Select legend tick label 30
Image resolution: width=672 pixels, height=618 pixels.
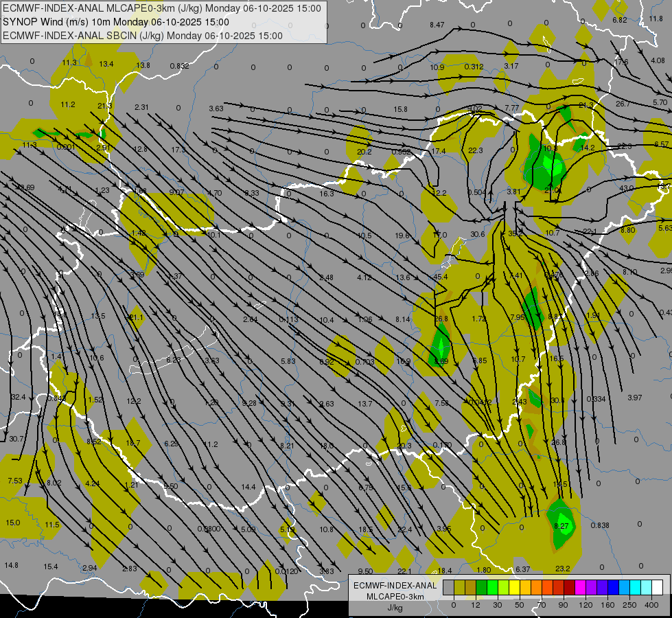pyautogui.click(x=497, y=605)
